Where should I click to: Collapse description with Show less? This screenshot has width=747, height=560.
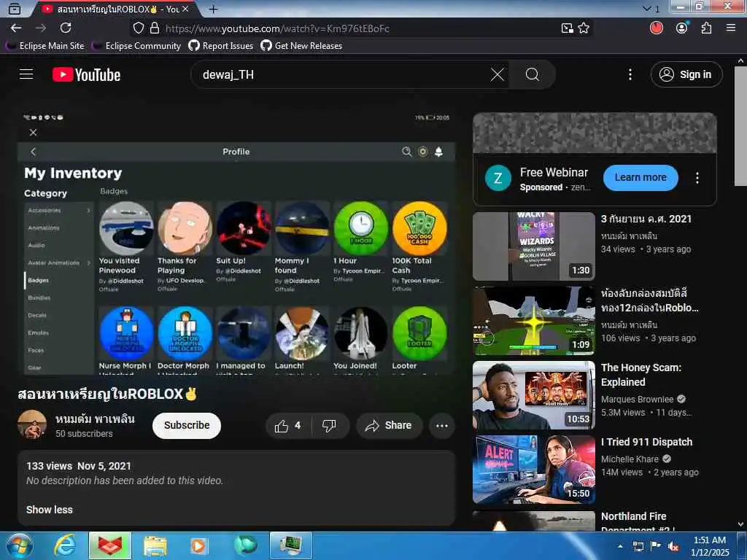tap(49, 510)
